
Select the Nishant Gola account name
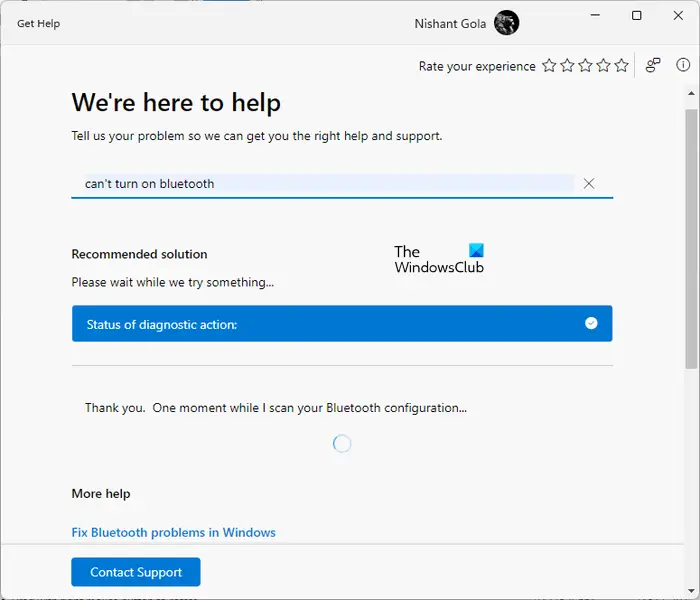[450, 23]
